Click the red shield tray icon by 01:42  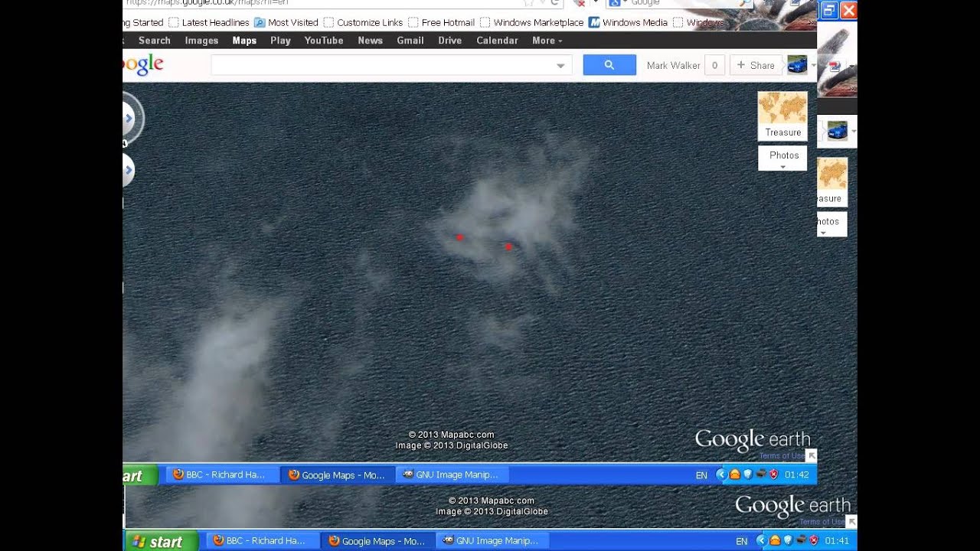[x=774, y=474]
